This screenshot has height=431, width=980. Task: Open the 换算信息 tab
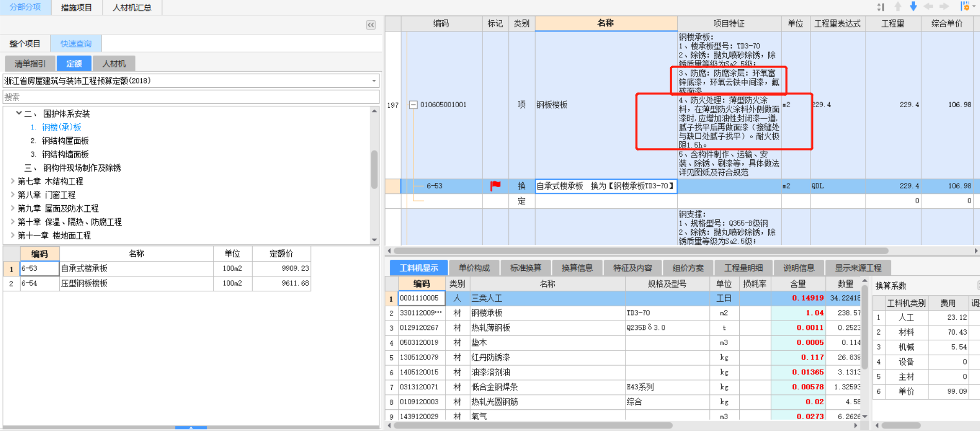point(577,268)
